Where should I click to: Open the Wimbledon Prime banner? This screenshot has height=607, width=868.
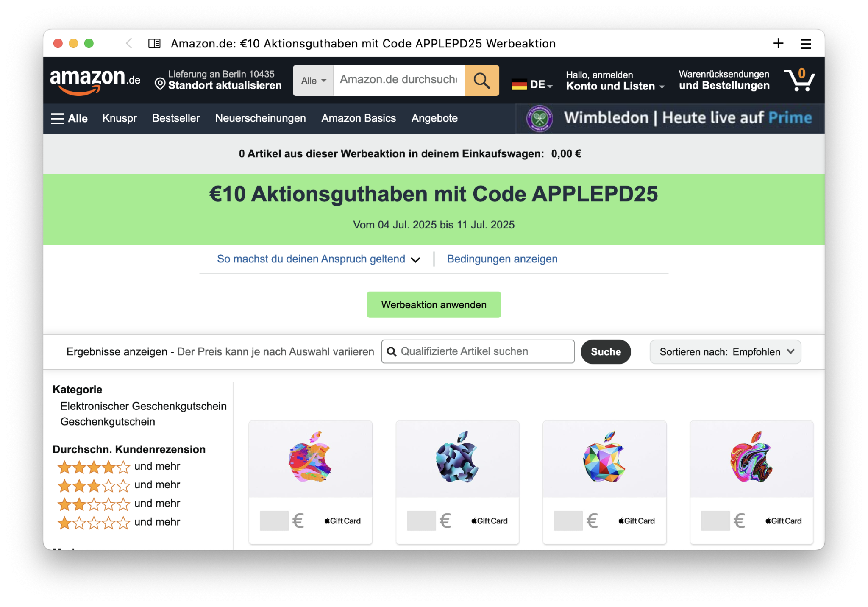click(670, 118)
